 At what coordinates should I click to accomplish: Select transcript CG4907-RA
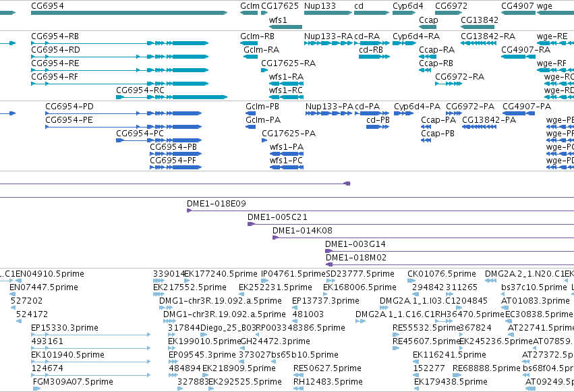click(x=525, y=50)
